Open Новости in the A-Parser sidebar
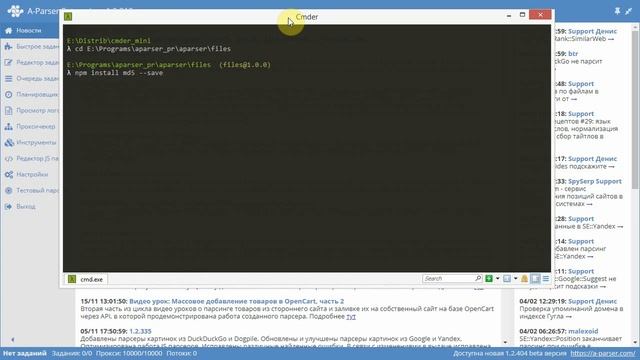 (29, 31)
